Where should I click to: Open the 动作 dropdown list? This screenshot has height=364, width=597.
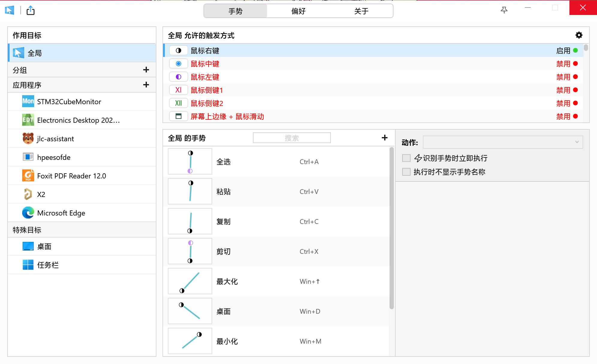[x=503, y=142]
